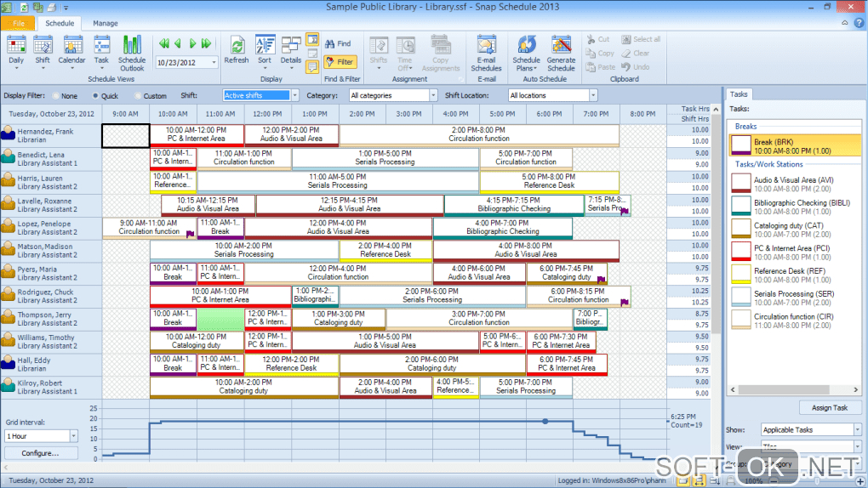Image resolution: width=868 pixels, height=488 pixels.
Task: Jump forward with the double-right arrow
Action: (207, 43)
